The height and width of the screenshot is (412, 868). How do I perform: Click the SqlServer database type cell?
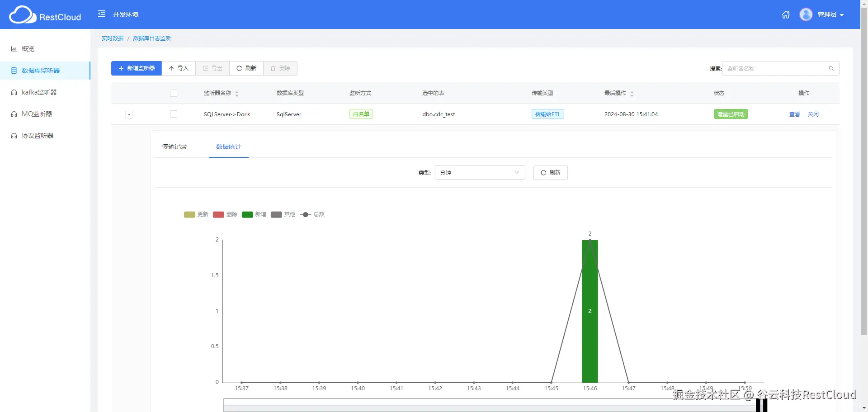289,114
